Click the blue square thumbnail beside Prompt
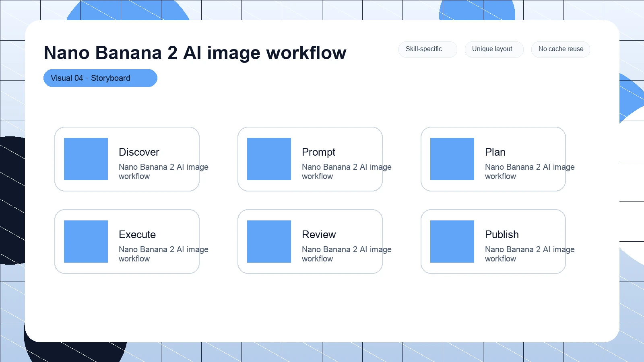 point(269,159)
